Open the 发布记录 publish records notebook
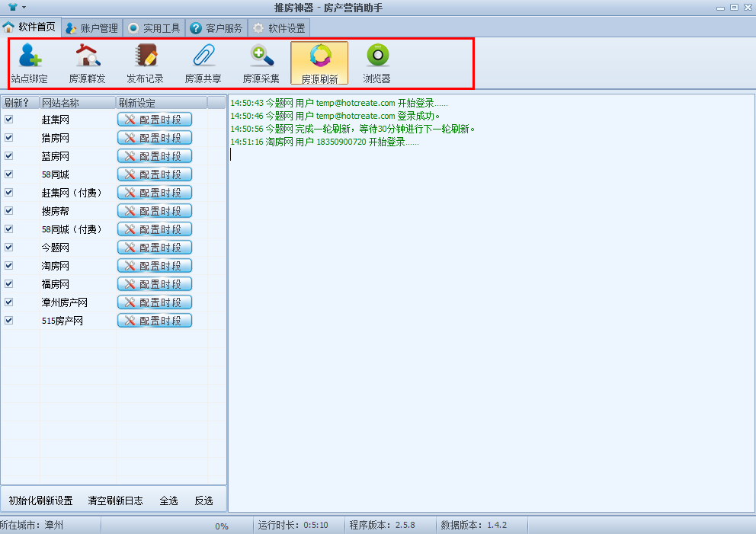Image resolution: width=756 pixels, height=534 pixels. click(145, 63)
